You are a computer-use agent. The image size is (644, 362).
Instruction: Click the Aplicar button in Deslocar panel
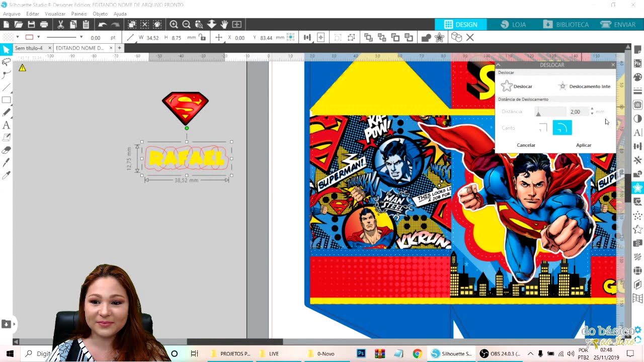[584, 145]
